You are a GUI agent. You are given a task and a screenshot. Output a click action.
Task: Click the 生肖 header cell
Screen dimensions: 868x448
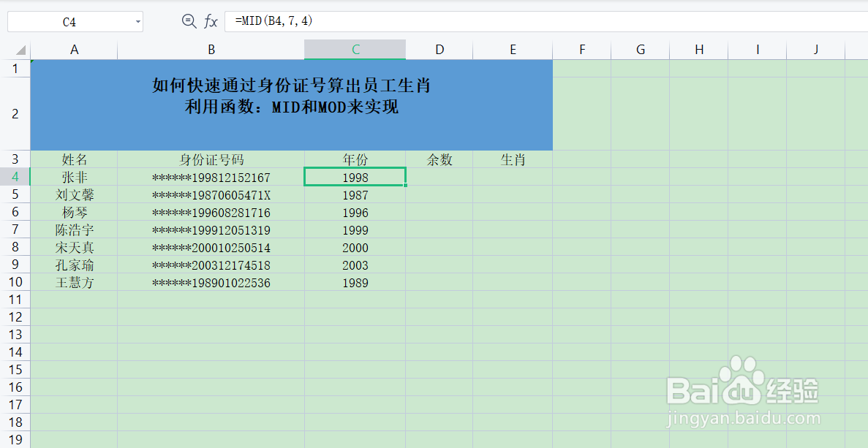(x=513, y=159)
